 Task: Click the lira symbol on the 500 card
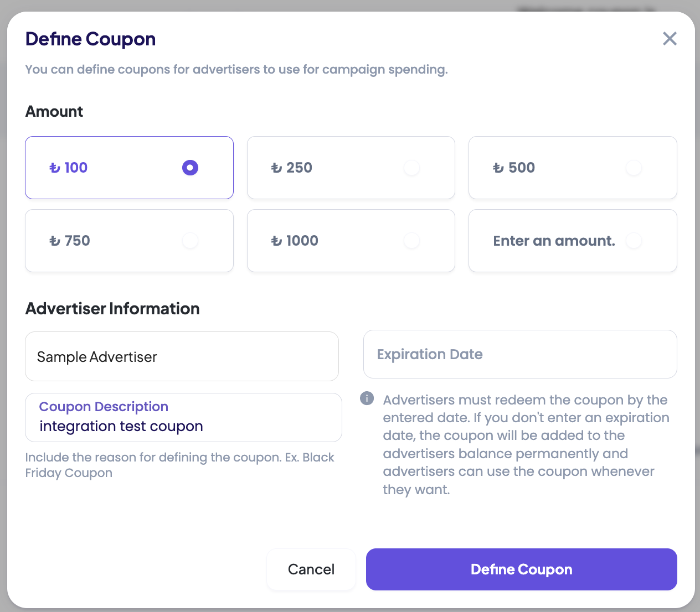pos(498,168)
